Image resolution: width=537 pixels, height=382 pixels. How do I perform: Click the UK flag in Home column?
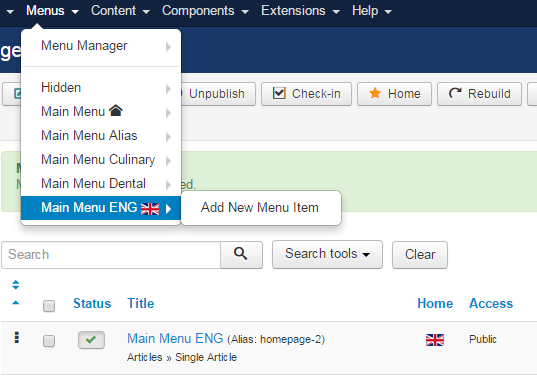[435, 340]
